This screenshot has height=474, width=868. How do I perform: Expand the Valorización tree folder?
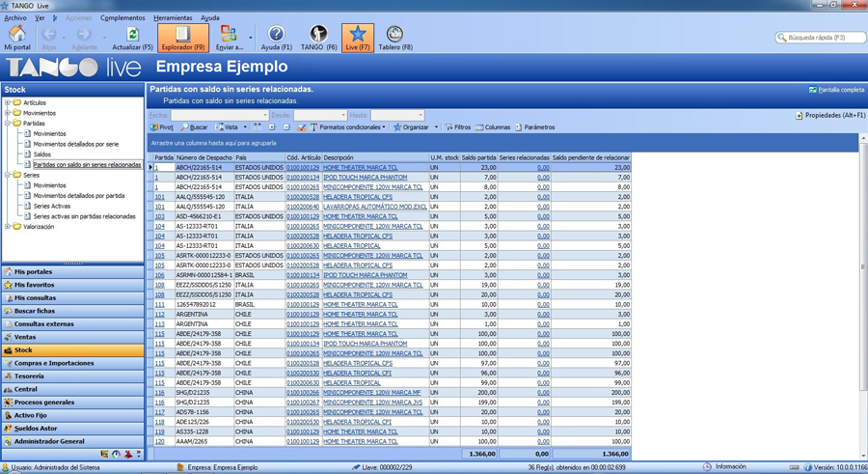point(8,226)
